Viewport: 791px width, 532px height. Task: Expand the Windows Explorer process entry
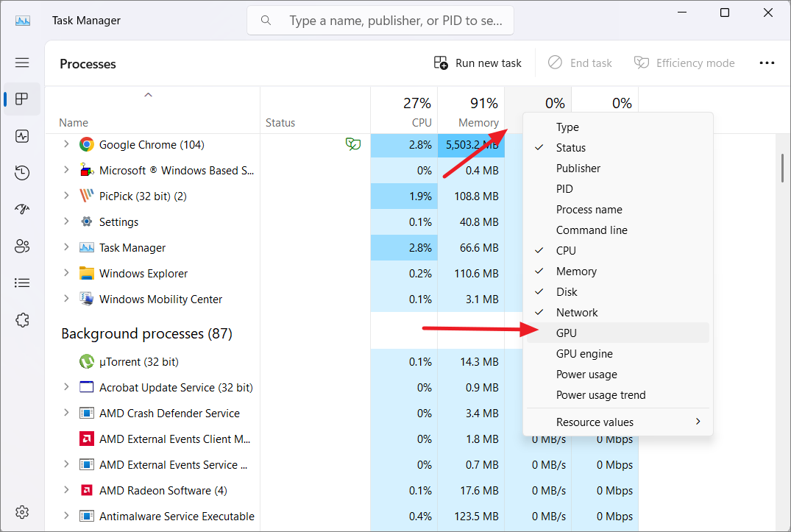[66, 273]
